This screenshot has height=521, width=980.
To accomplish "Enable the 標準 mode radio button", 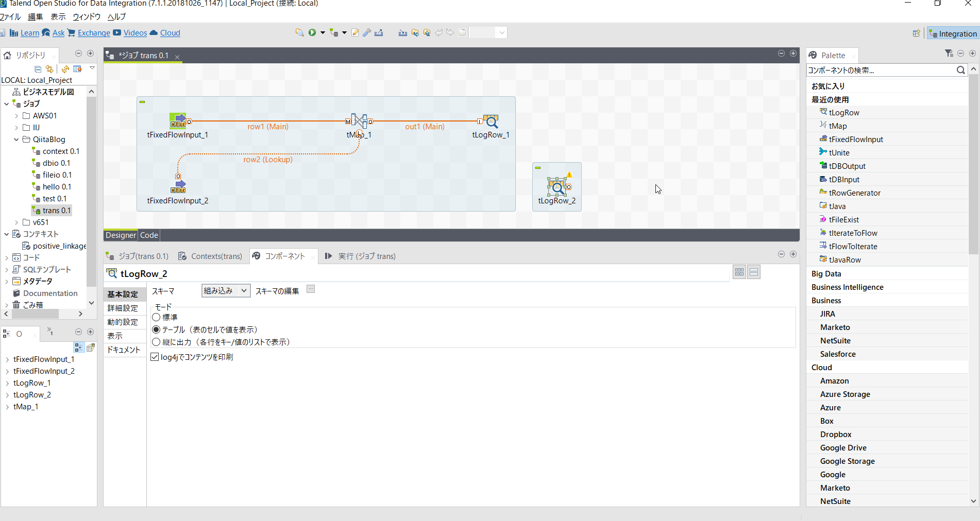I will (156, 317).
